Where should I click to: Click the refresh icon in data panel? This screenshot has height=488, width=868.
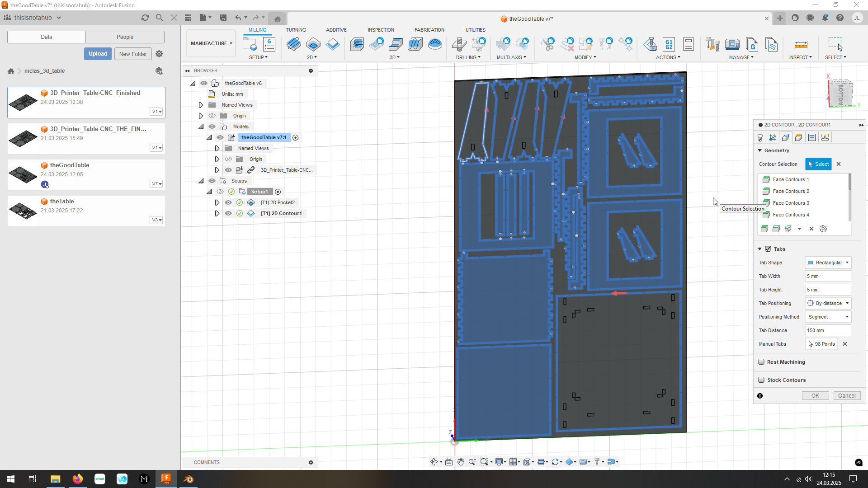click(145, 18)
